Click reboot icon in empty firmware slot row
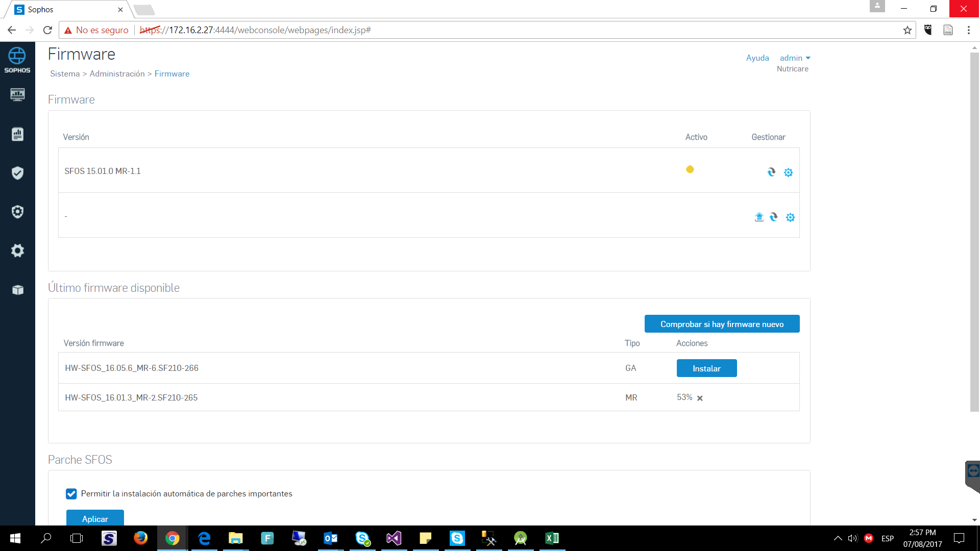The image size is (980, 551). tap(774, 217)
